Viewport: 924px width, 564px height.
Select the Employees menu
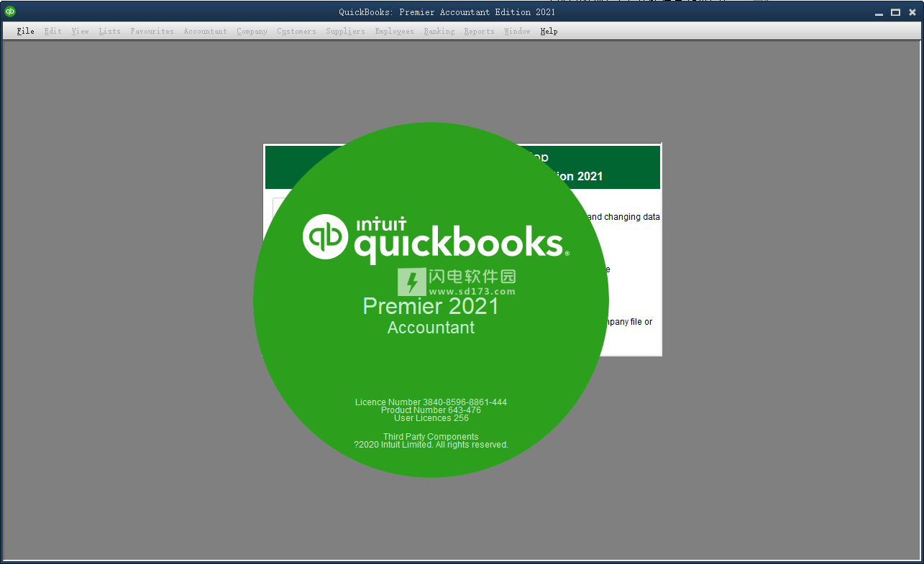click(x=394, y=32)
